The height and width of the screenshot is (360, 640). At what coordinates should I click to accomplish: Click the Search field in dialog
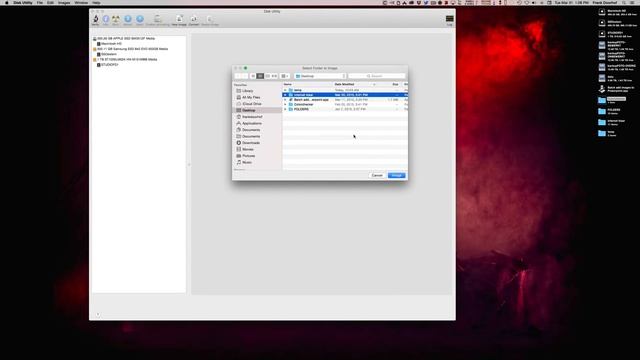pos(377,76)
